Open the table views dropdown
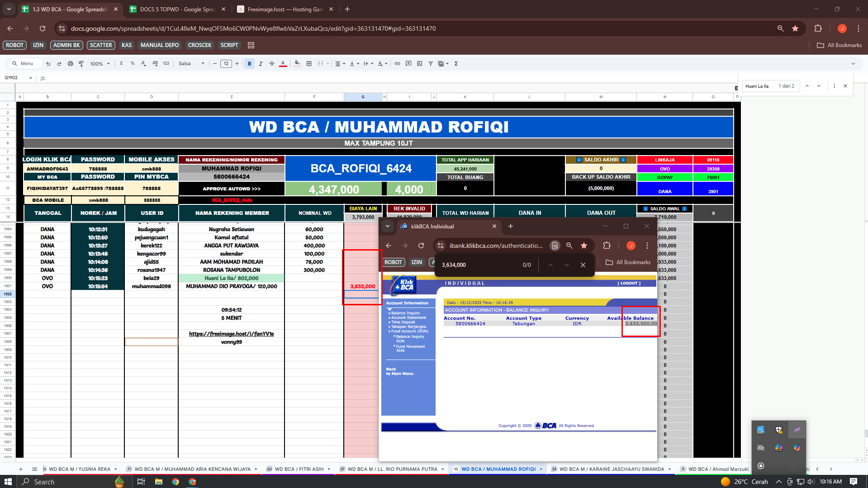 (x=443, y=64)
